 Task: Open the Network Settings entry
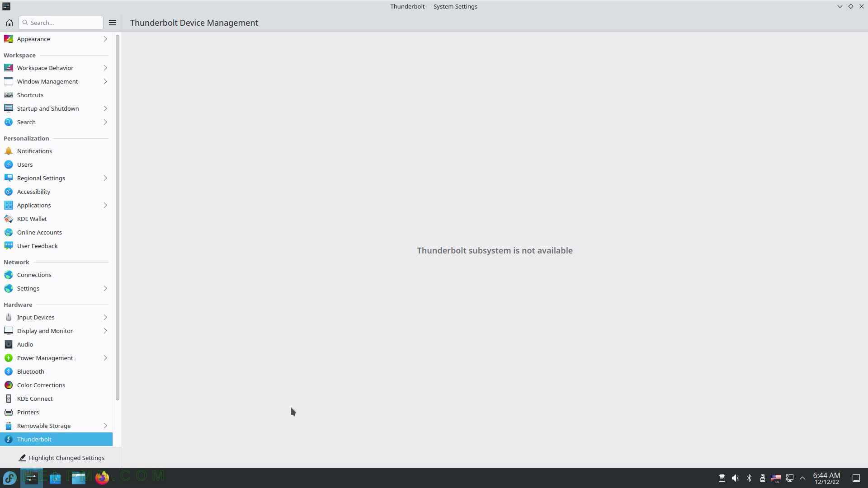click(56, 288)
